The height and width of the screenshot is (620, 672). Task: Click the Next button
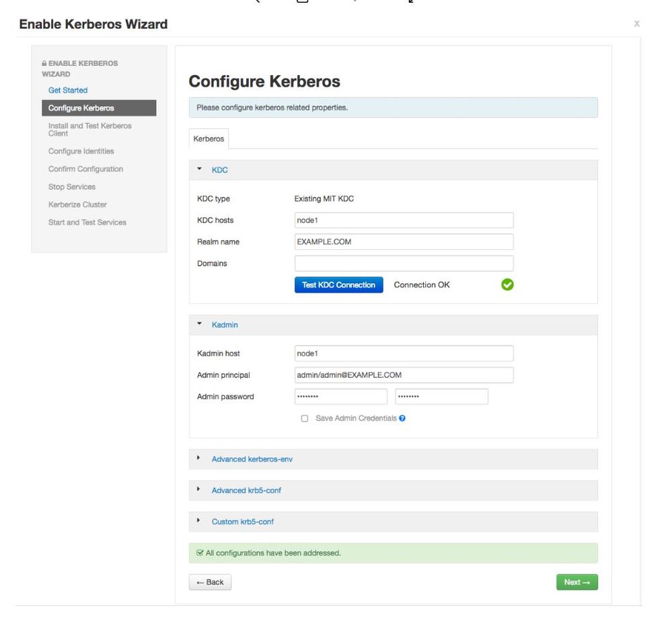click(x=576, y=582)
